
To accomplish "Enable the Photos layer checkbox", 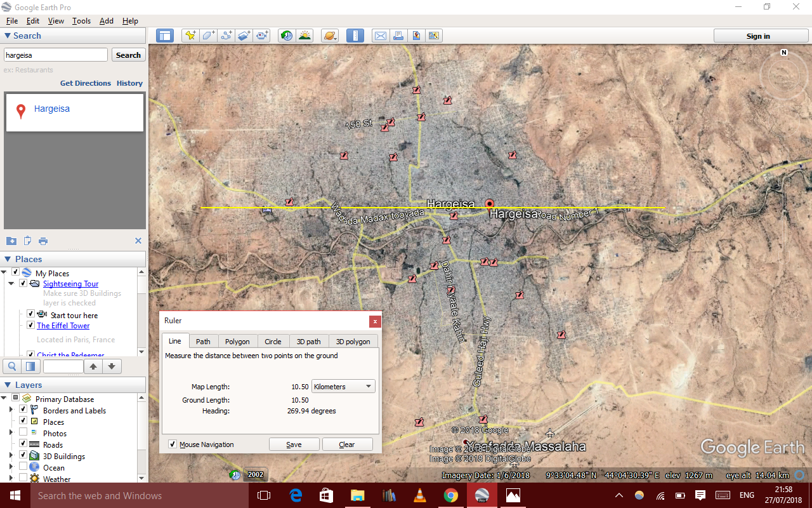I will click(x=23, y=433).
